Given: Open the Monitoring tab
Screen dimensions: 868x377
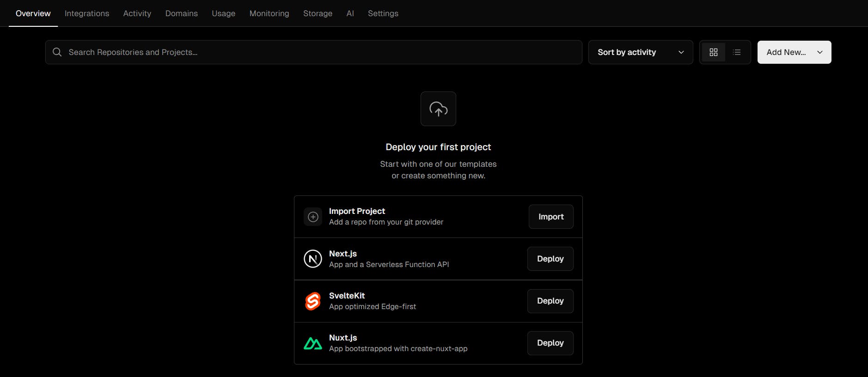Looking at the screenshot, I should [269, 13].
